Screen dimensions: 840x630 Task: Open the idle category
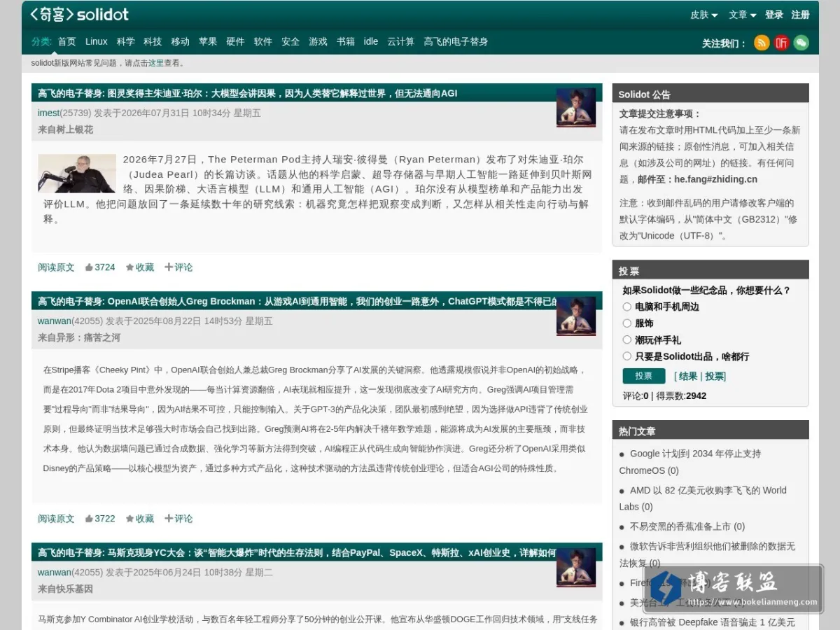(371, 41)
